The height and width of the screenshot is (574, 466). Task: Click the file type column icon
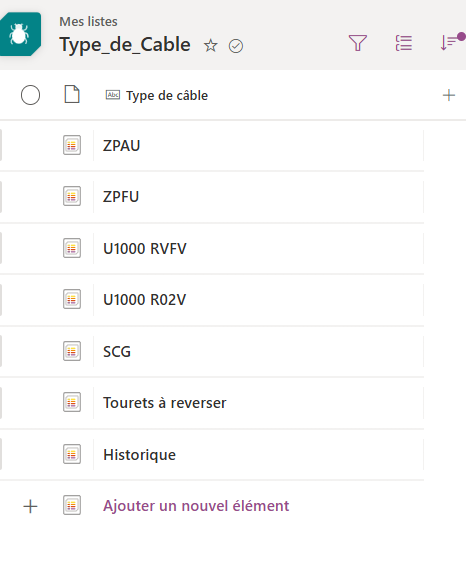pyautogui.click(x=72, y=94)
